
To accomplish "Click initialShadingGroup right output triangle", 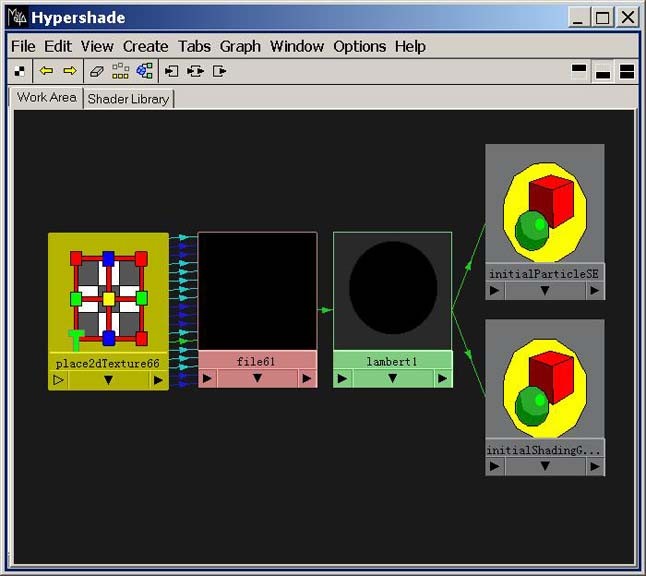I will click(594, 466).
